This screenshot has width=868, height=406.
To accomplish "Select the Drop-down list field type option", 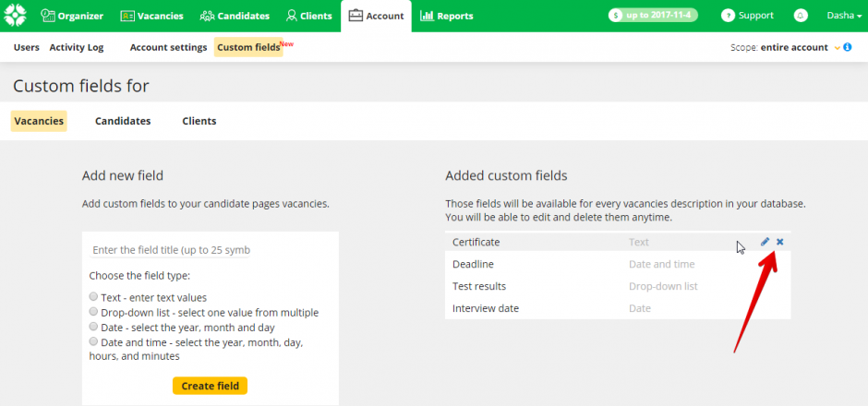I will click(93, 312).
